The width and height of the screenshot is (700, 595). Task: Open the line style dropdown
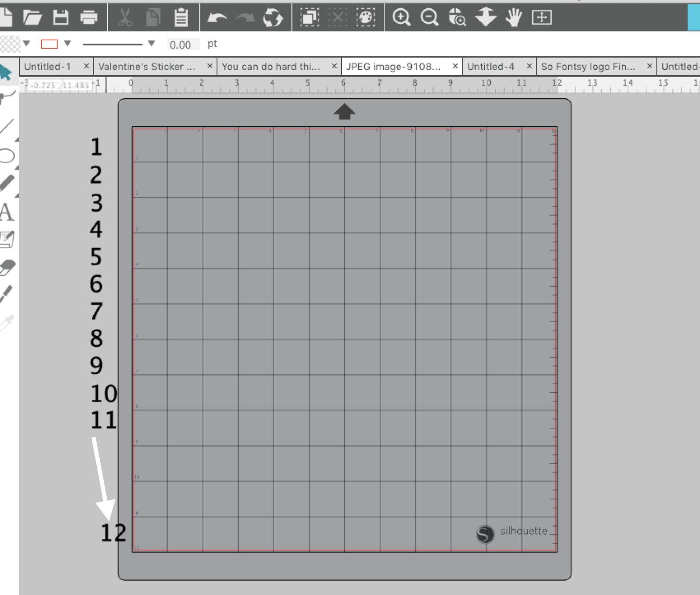point(151,44)
